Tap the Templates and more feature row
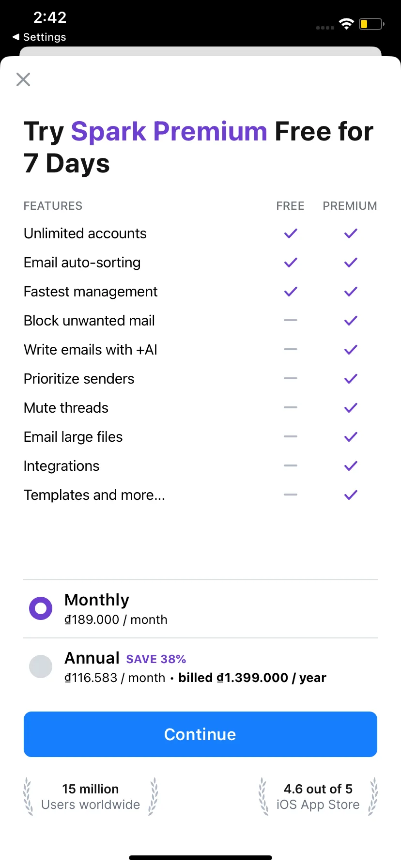 [94, 495]
